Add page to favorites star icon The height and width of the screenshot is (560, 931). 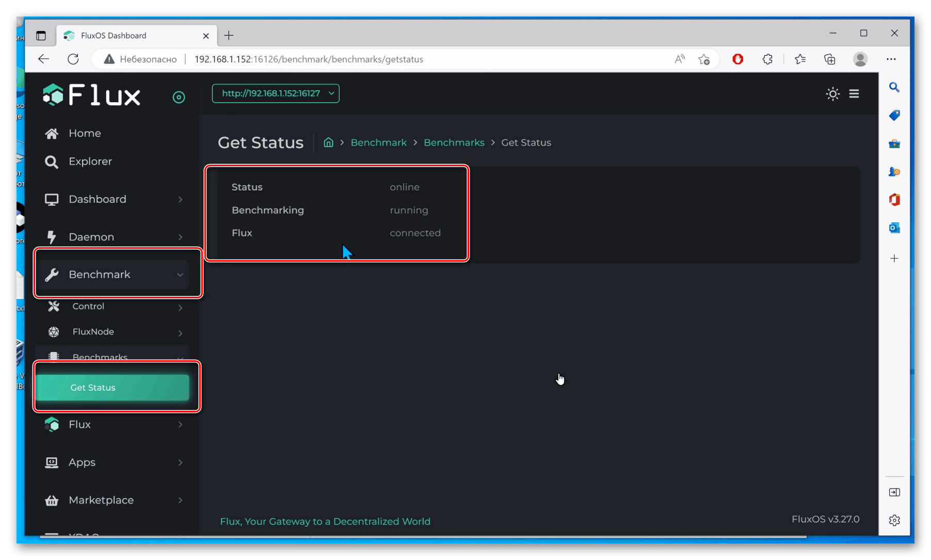(x=704, y=59)
